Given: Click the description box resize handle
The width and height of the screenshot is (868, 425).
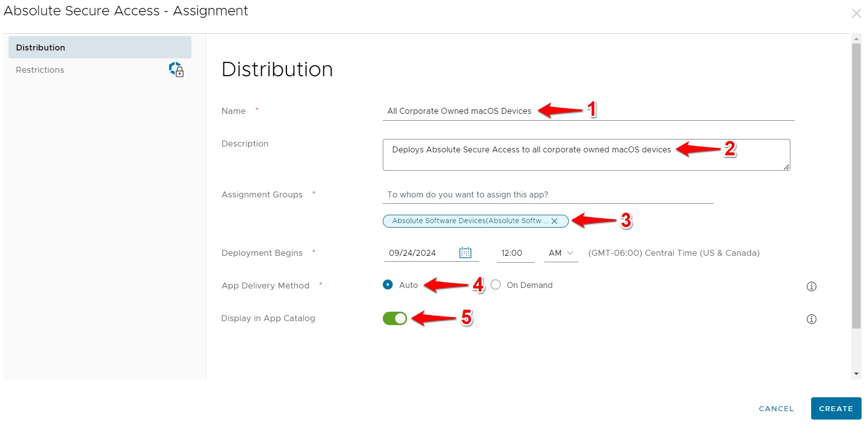Looking at the screenshot, I should click(x=786, y=167).
